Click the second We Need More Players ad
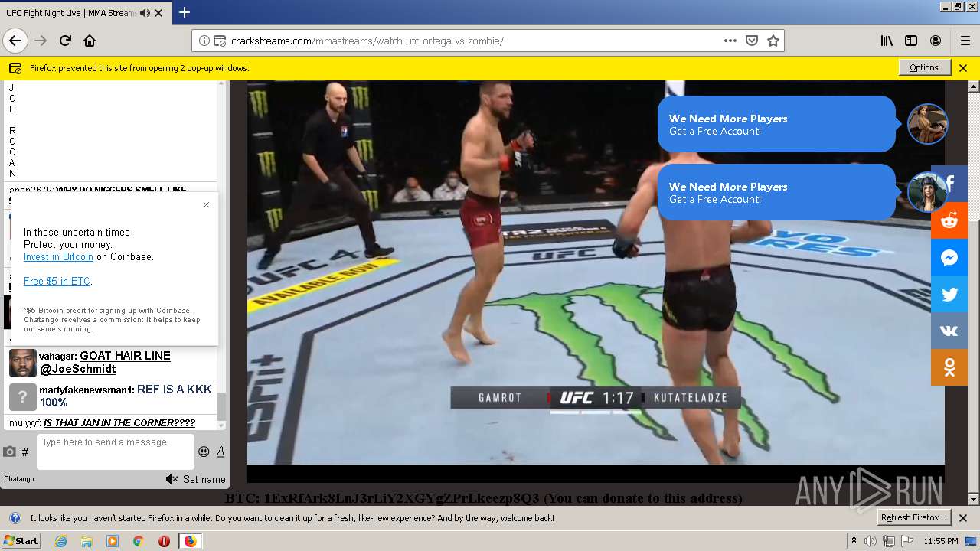The image size is (980, 551). click(x=777, y=192)
